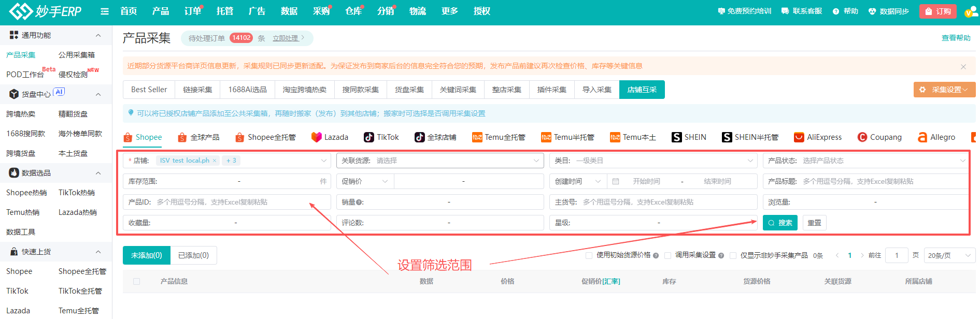Select the 全球店铺 TikTok icon
The width and height of the screenshot is (980, 319).
(419, 137)
